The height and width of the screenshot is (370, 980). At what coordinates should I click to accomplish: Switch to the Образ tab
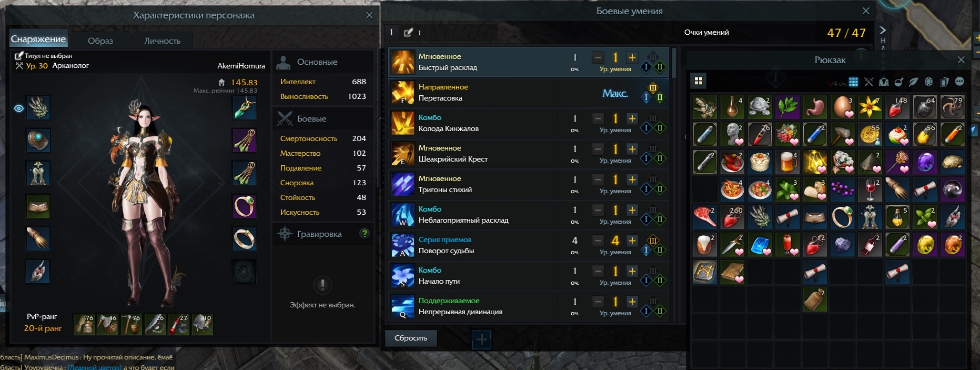[100, 41]
